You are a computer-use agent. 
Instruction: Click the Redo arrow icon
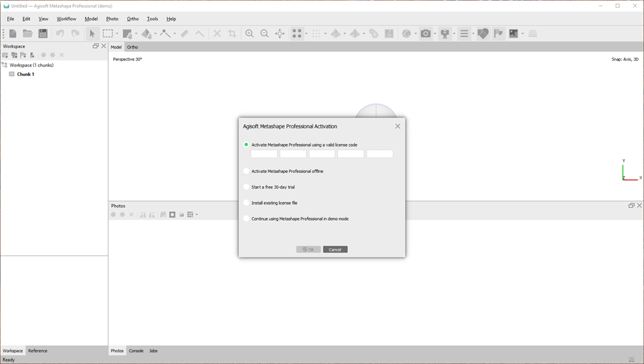click(75, 34)
